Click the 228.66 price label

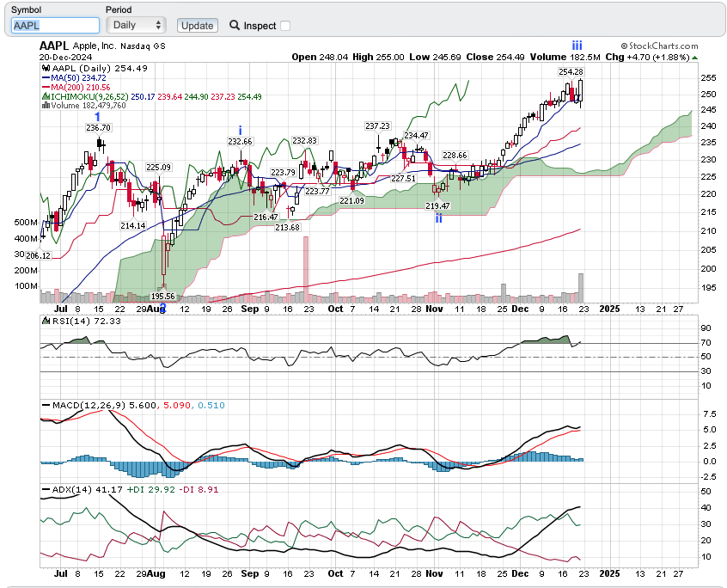(455, 155)
